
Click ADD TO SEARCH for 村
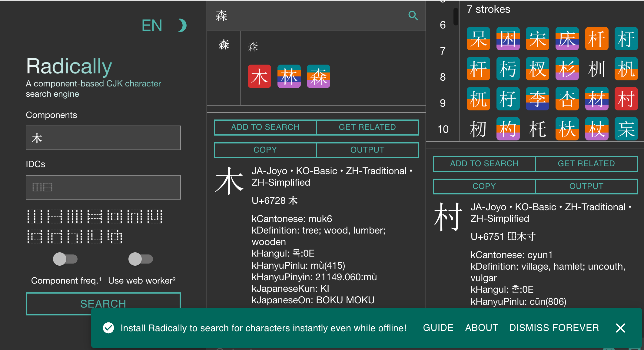click(484, 164)
